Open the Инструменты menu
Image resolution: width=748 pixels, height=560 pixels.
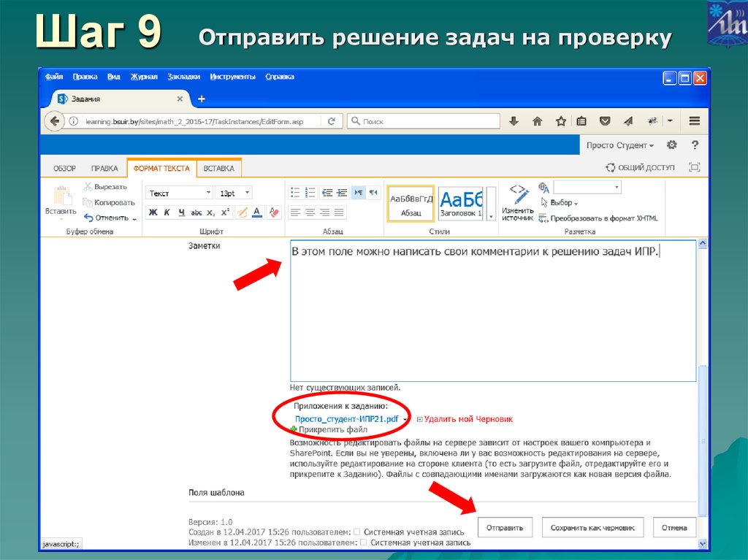pos(232,76)
